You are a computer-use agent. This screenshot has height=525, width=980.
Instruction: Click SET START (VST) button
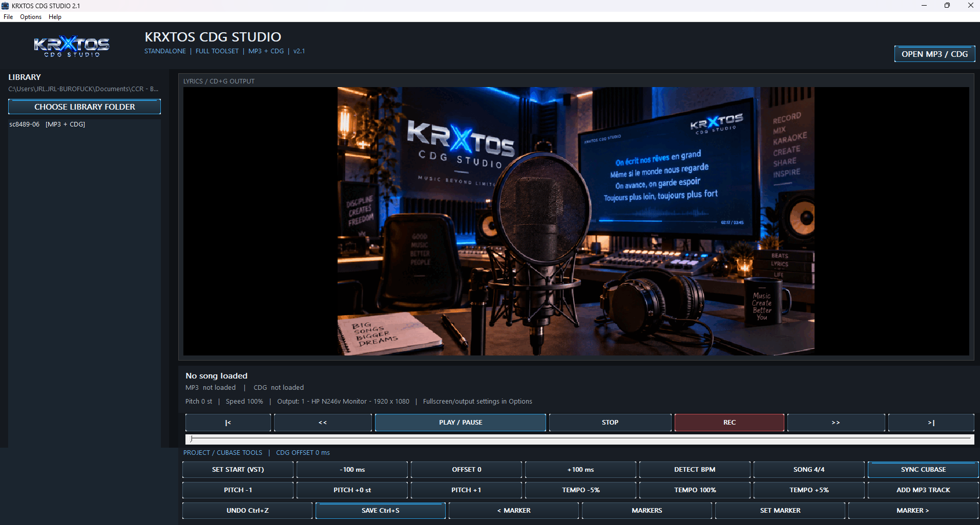coord(238,470)
